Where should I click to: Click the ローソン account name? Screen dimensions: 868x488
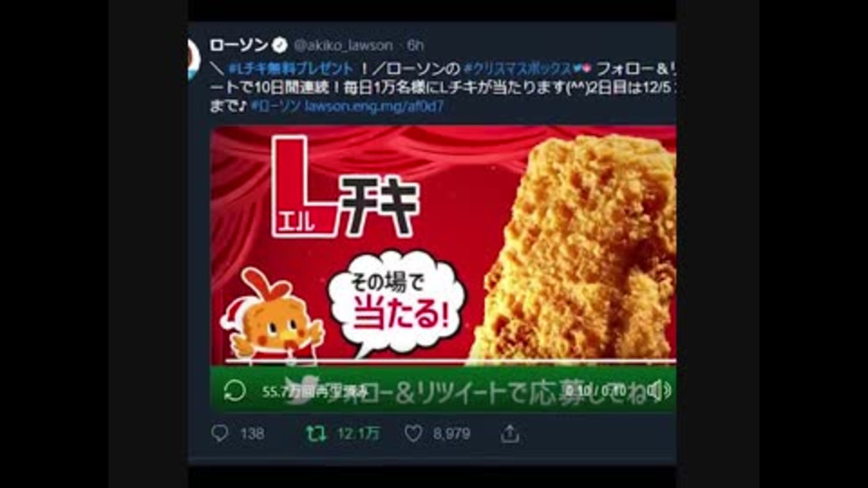239,45
